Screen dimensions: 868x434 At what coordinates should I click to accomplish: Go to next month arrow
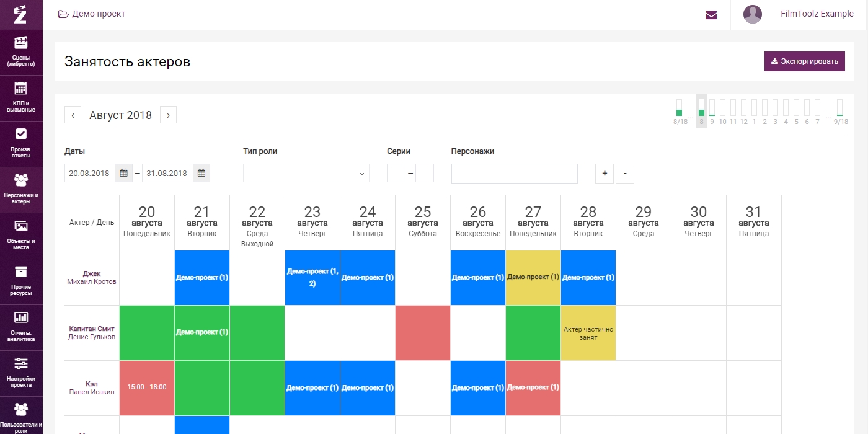[x=168, y=115]
